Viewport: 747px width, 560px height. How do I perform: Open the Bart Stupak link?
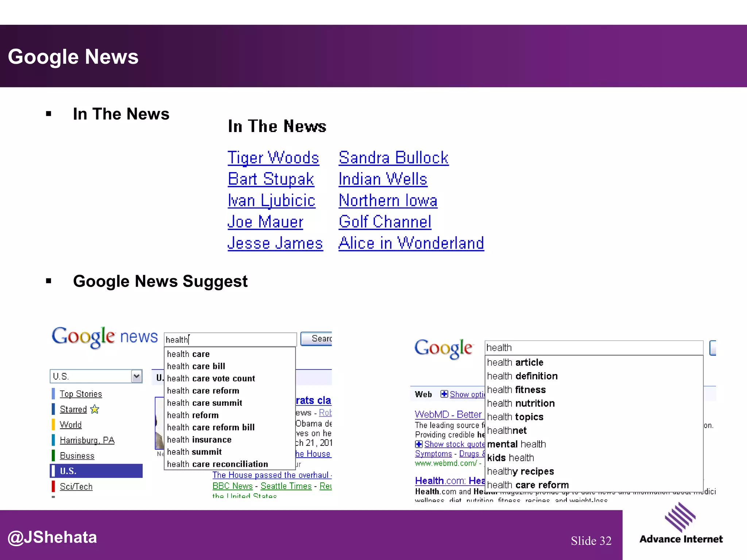tap(271, 179)
